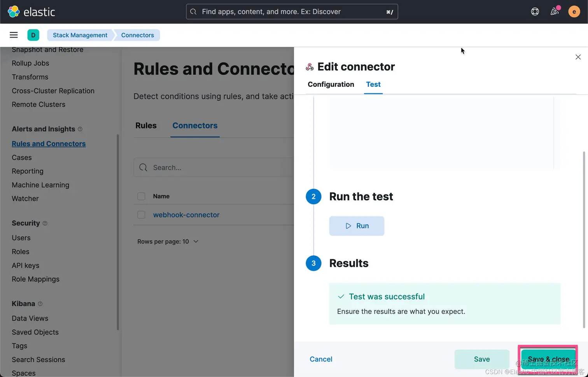Screen dimensions: 588x377
Task: Open the Default space selector badge
Action: pyautogui.click(x=33, y=35)
